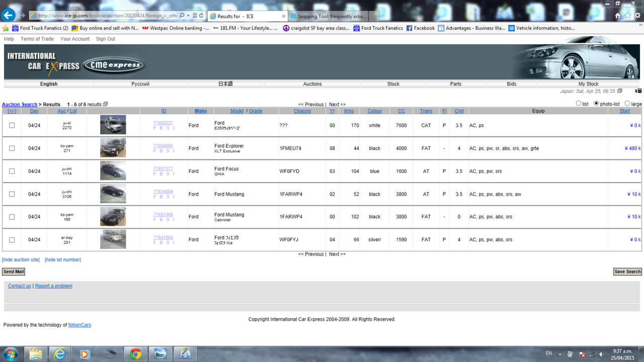Show hidden tray icons arrow
This screenshot has height=362, width=644.
560,354
